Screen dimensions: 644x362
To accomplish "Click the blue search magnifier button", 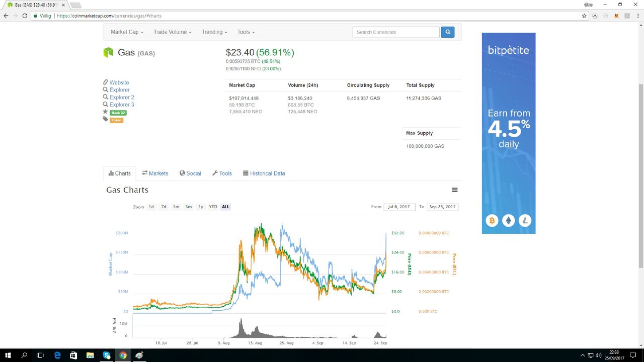I will coord(448,32).
